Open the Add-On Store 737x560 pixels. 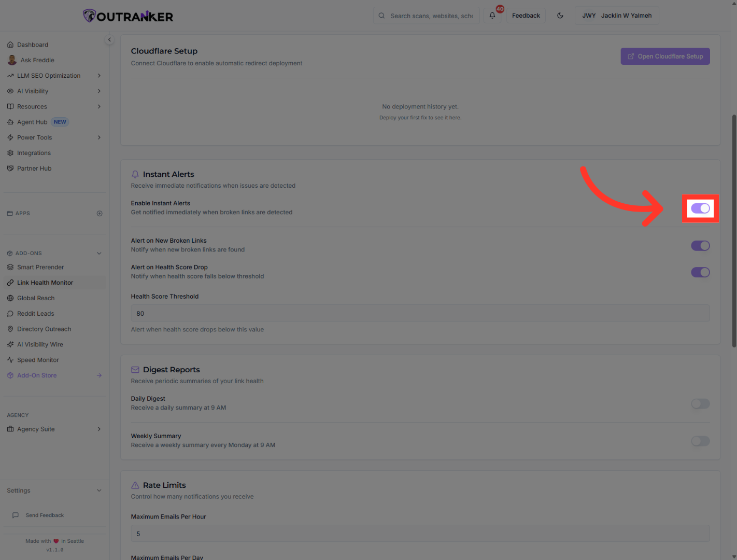coord(55,376)
